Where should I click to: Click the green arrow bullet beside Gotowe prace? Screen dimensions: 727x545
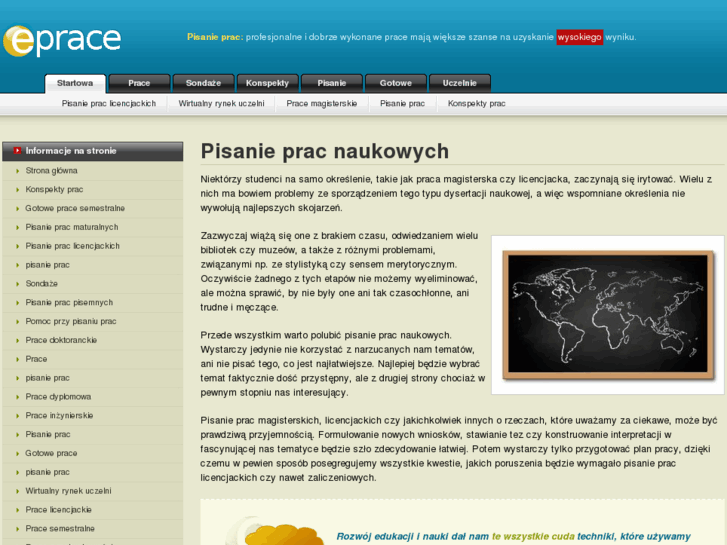[x=18, y=454]
